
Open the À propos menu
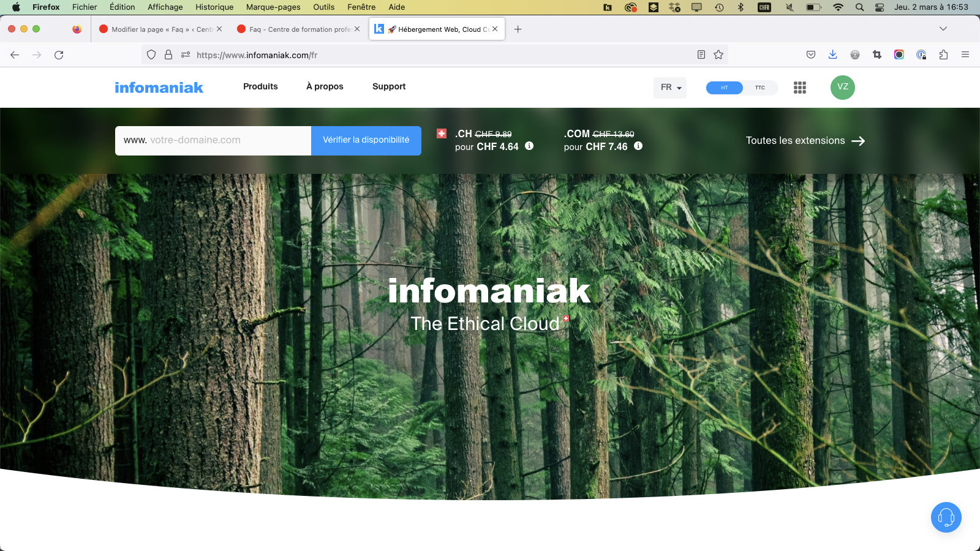click(325, 86)
